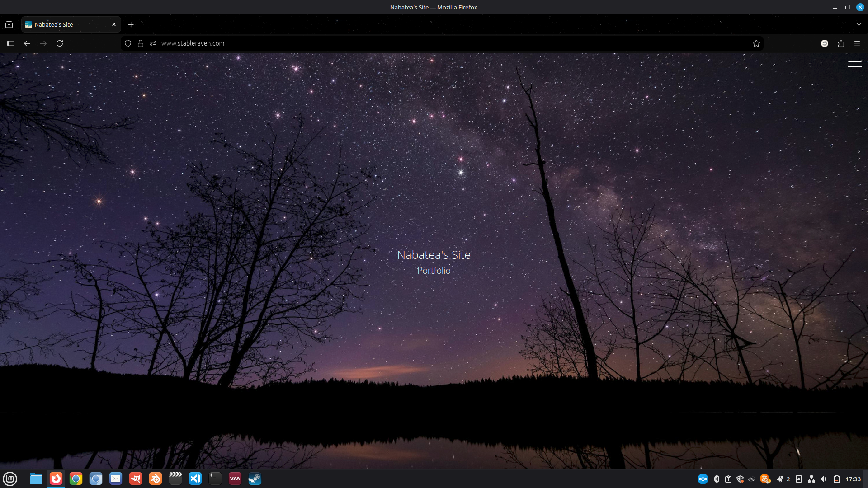Screen dimensions: 868x488
Task: View site security padlock details
Action: 141,43
